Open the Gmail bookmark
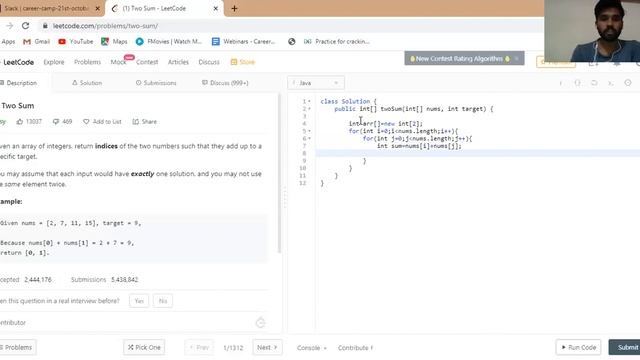The image size is (640, 360). click(x=36, y=42)
